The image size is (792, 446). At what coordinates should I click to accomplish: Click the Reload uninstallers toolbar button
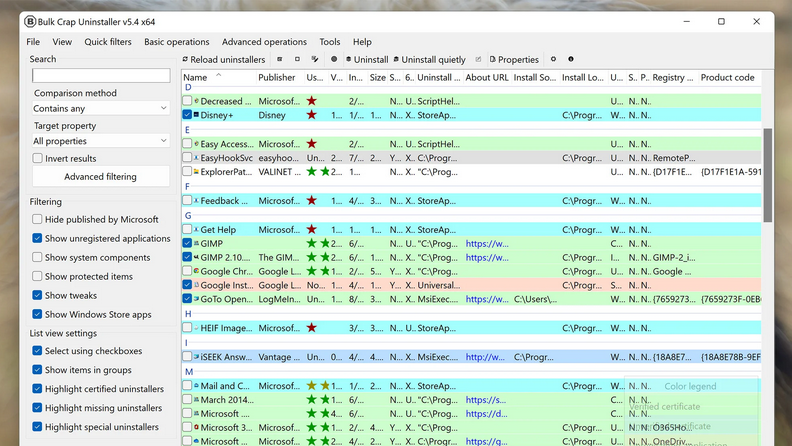[224, 60]
